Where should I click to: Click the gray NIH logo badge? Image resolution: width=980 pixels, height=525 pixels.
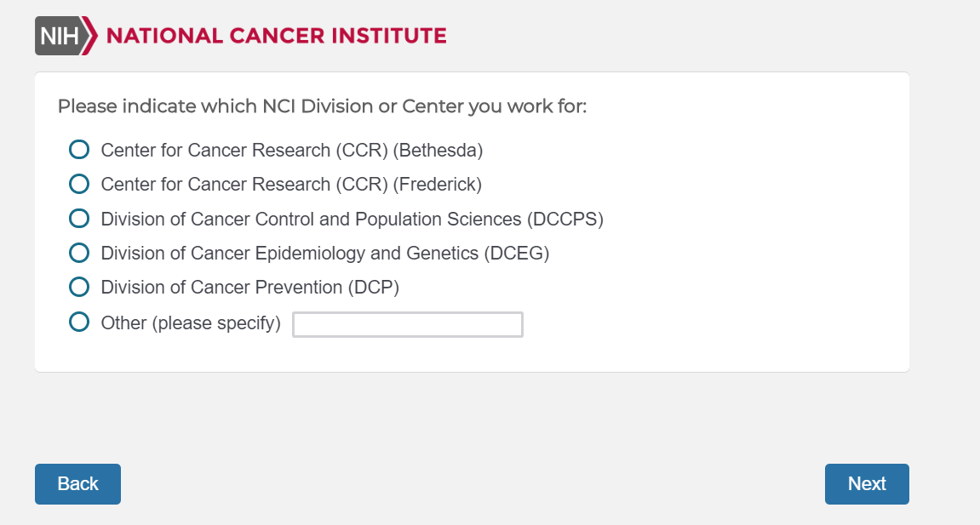tap(59, 36)
